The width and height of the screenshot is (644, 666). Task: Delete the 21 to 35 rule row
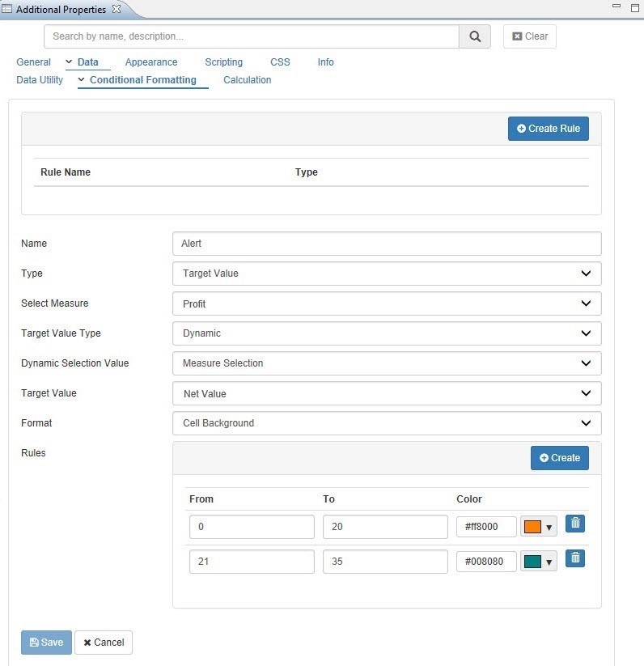click(574, 558)
